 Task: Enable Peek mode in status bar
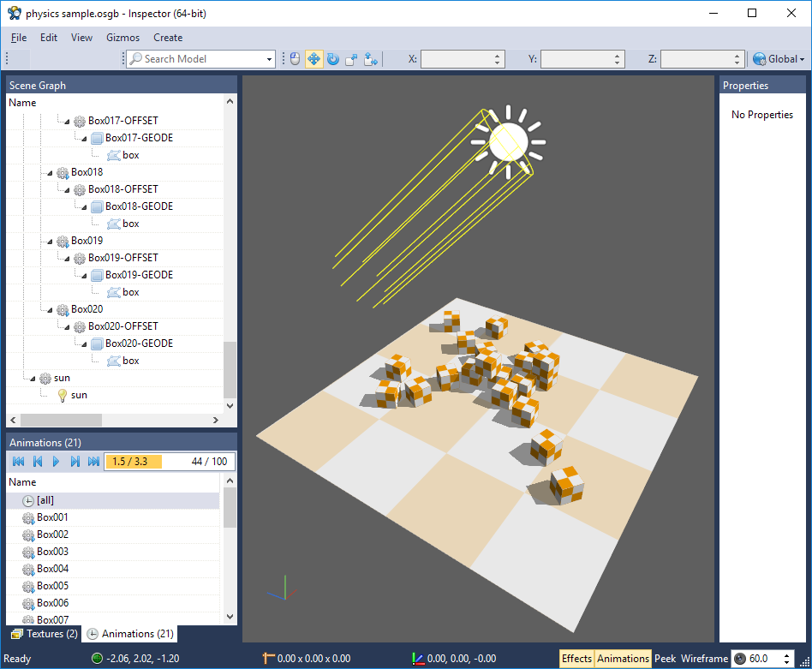(665, 659)
